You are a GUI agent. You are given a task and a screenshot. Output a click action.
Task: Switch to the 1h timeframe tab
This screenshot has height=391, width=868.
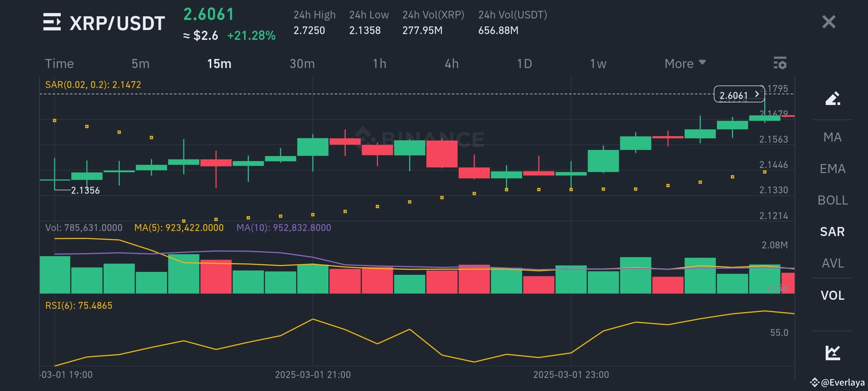click(379, 64)
